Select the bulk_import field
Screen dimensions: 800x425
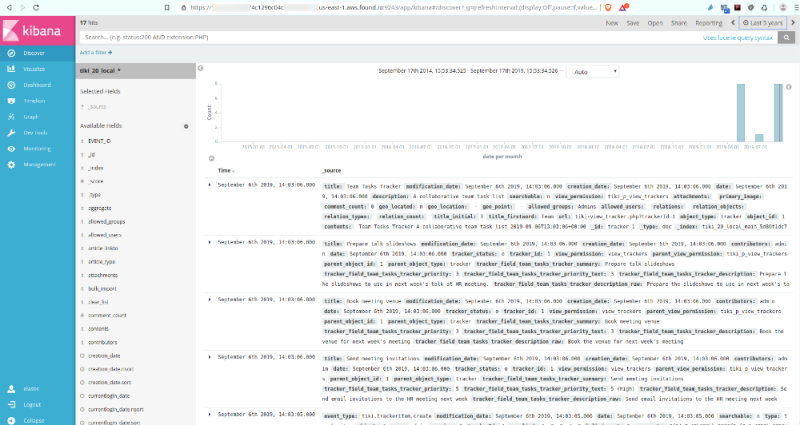(102, 288)
